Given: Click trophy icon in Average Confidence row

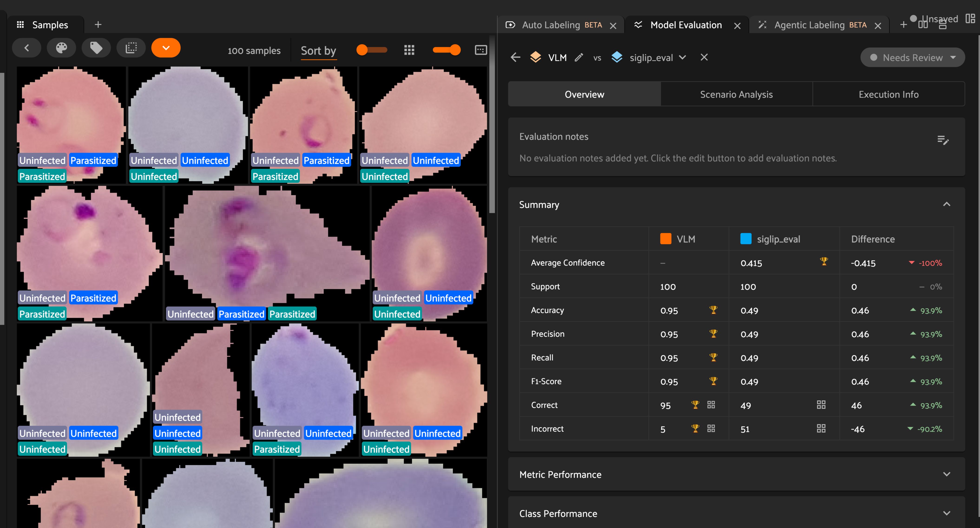Looking at the screenshot, I should [x=824, y=262].
